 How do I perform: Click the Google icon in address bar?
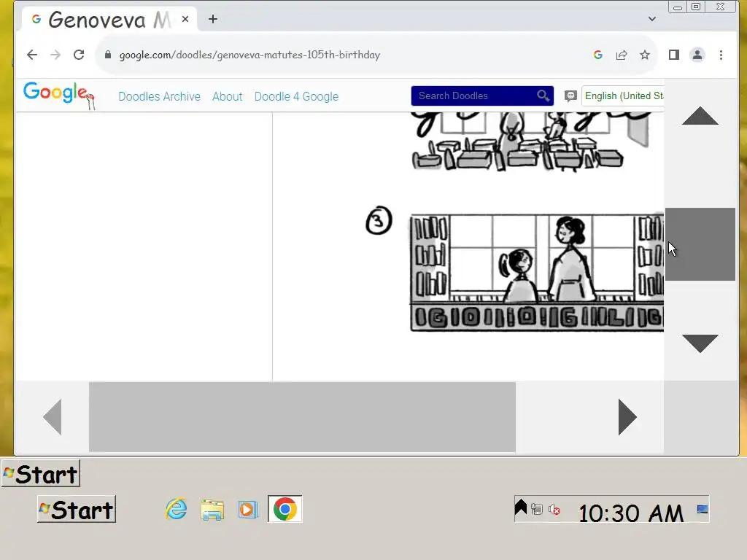click(x=598, y=55)
